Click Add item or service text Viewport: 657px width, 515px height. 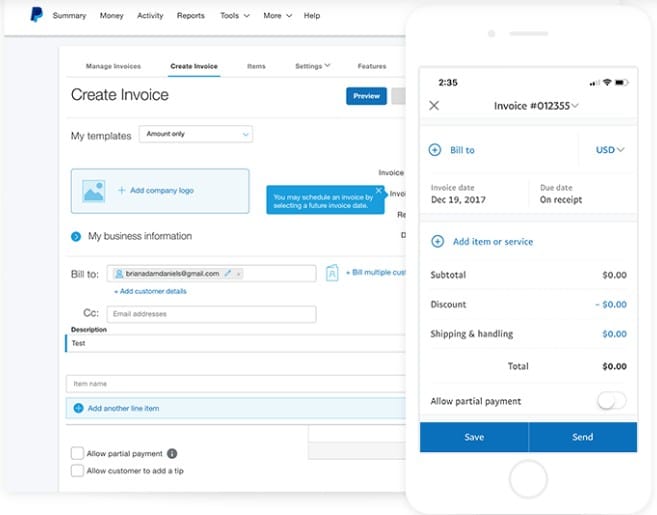(493, 242)
